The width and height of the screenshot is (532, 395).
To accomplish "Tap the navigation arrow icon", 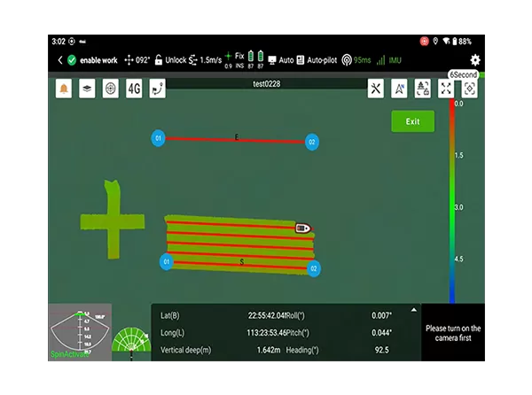I will (x=399, y=89).
